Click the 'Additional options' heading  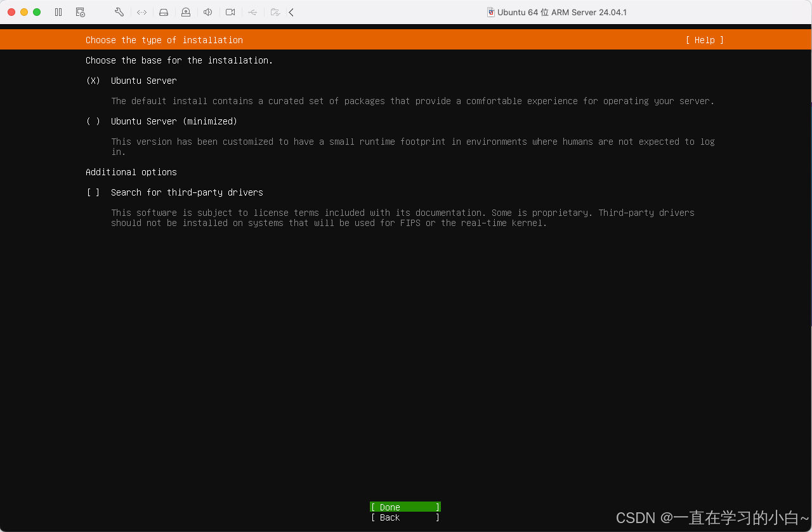click(x=131, y=172)
